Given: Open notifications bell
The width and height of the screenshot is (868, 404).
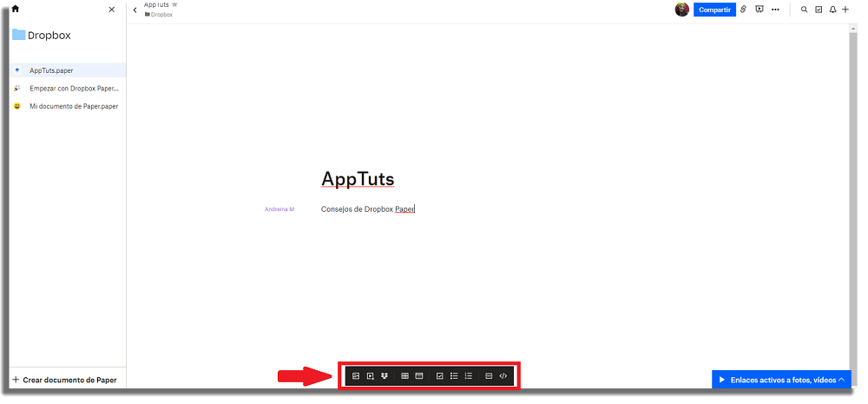Looking at the screenshot, I should [x=832, y=10].
